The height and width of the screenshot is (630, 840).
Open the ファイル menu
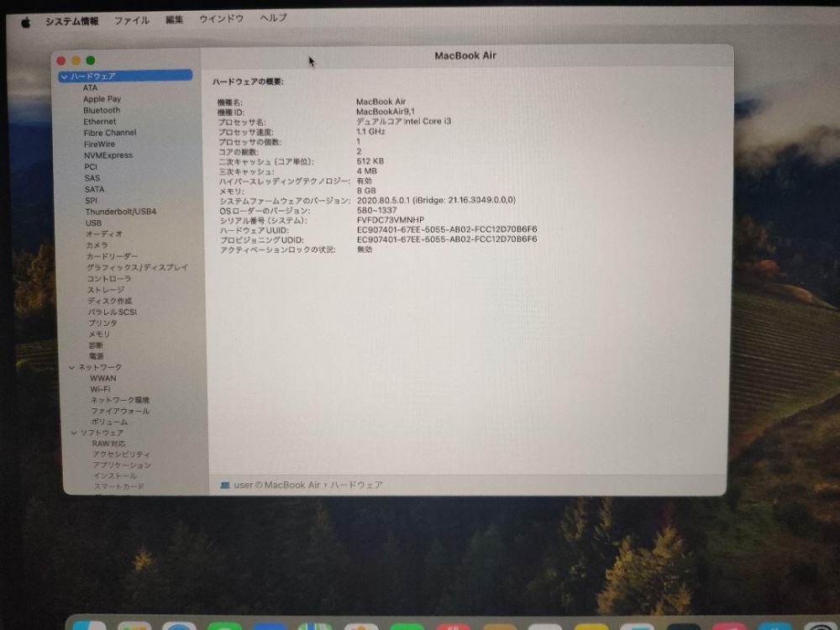(132, 21)
